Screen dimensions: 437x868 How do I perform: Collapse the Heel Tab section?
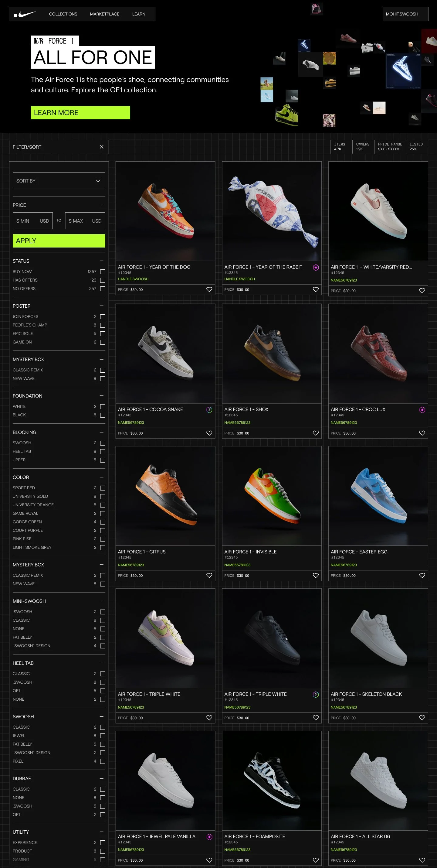102,663
